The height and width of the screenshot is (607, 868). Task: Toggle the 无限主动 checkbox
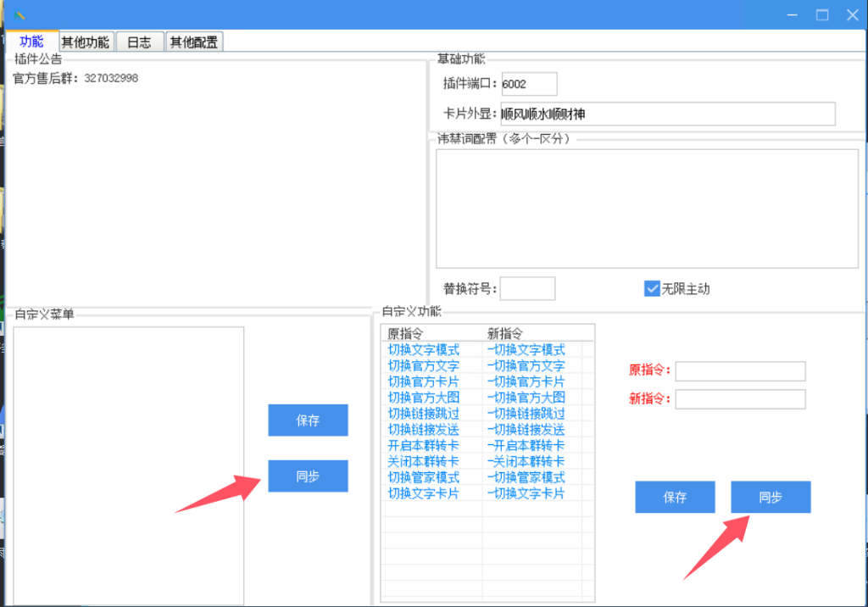click(652, 288)
